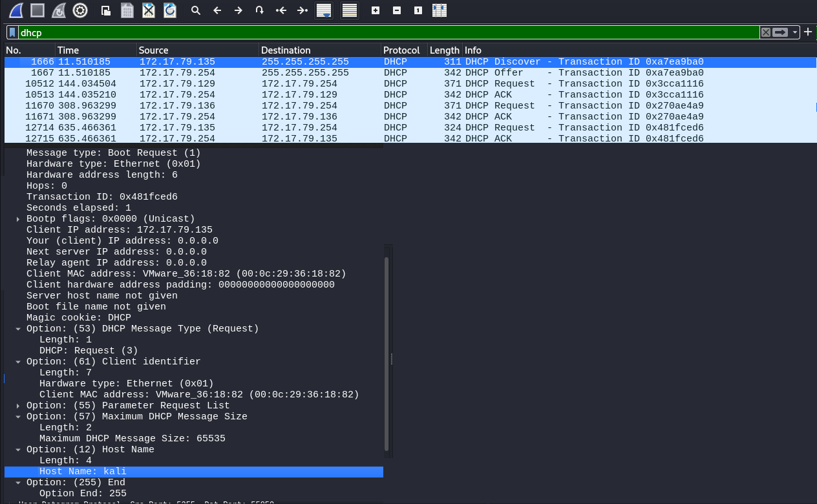Collapse Option 53 DHCP Message Type
Screen dimensions: 817x504
click(19, 329)
